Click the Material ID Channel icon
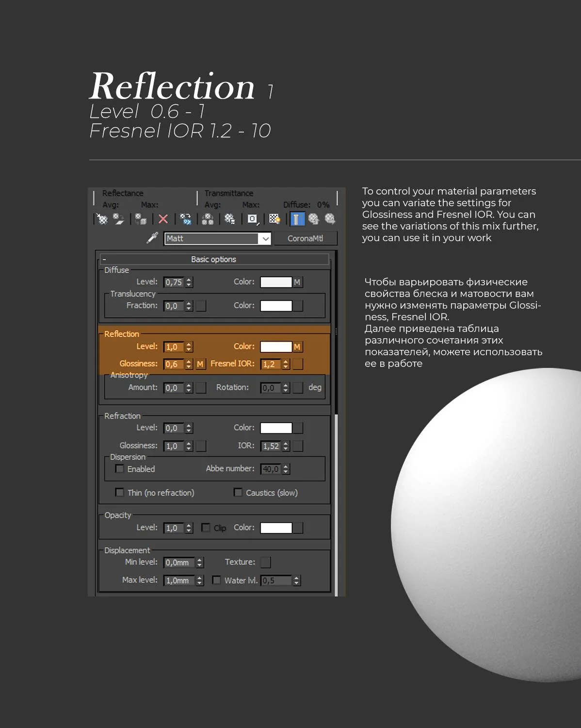The image size is (581, 728). point(253,219)
